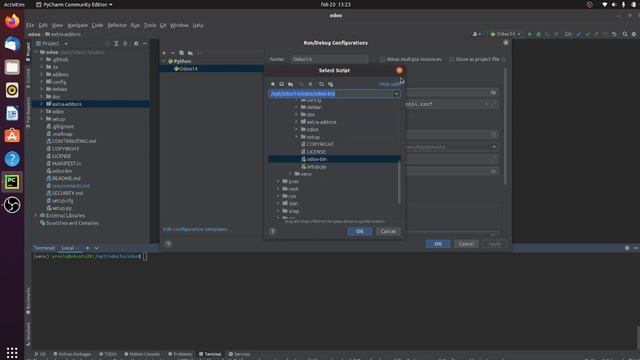
Task: Select the Local terminal tab
Action: (x=68, y=248)
